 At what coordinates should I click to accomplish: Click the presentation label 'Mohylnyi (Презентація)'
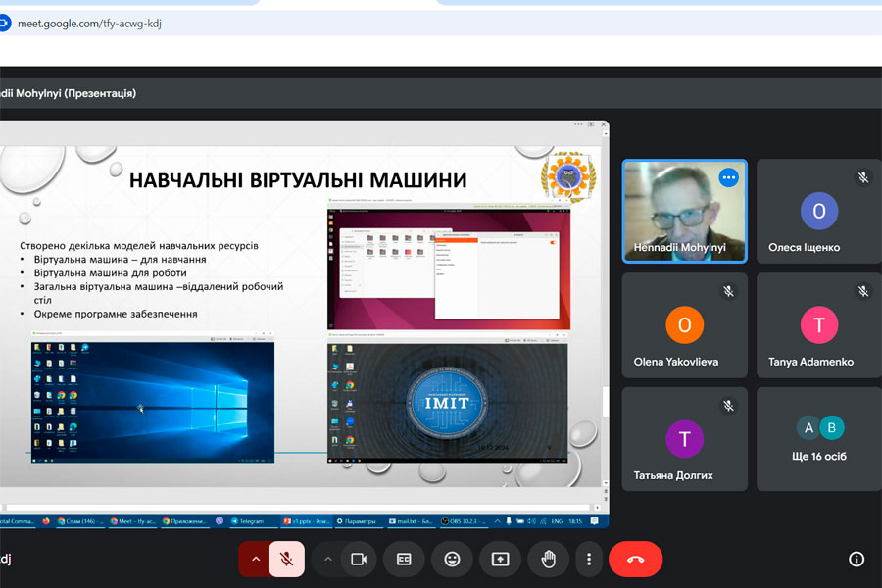(75, 93)
